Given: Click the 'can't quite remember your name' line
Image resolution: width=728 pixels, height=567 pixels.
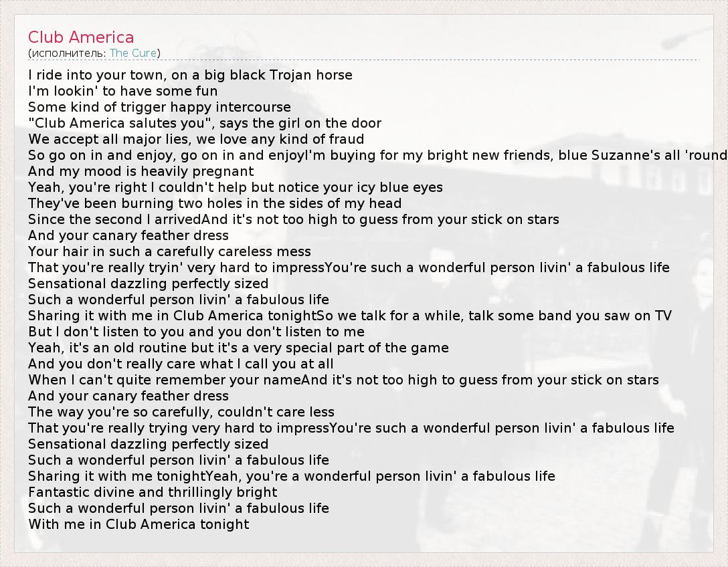Looking at the screenshot, I should pyautogui.click(x=343, y=380).
